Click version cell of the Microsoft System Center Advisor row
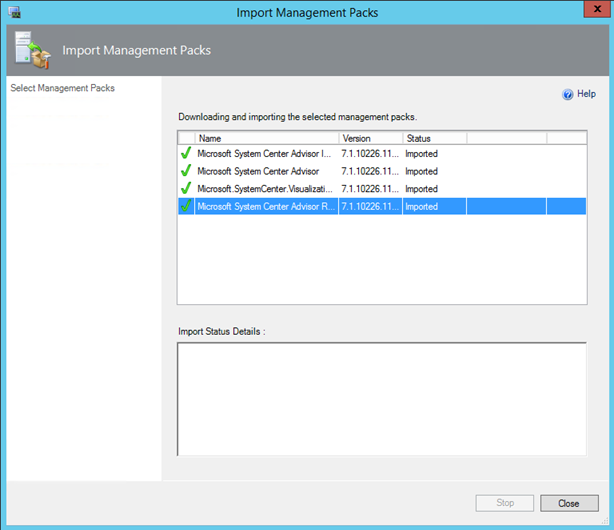 click(370, 171)
